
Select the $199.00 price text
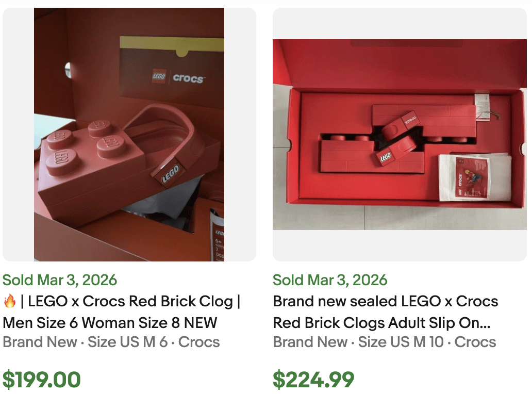pyautogui.click(x=41, y=379)
